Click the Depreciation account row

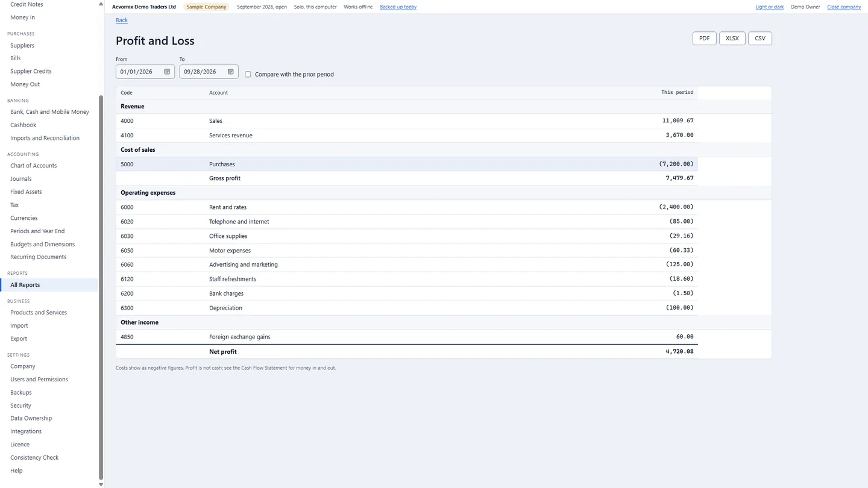407,308
